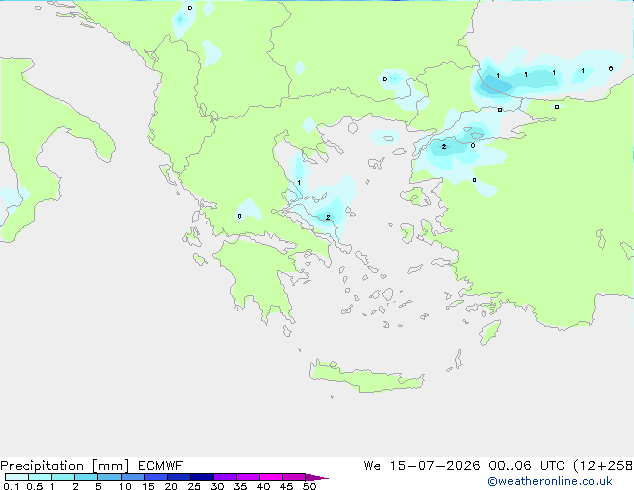
Task: Click the weatheronline.co.uk copyright link
Action: [x=550, y=481]
